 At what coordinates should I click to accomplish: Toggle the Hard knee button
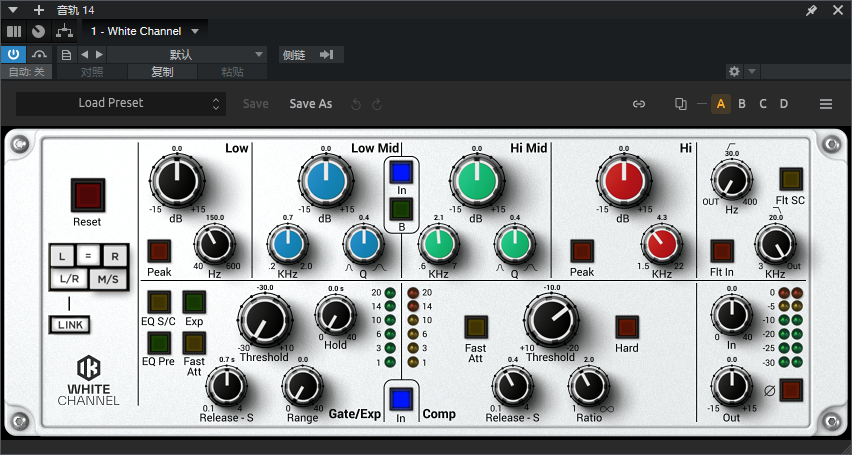click(x=627, y=327)
